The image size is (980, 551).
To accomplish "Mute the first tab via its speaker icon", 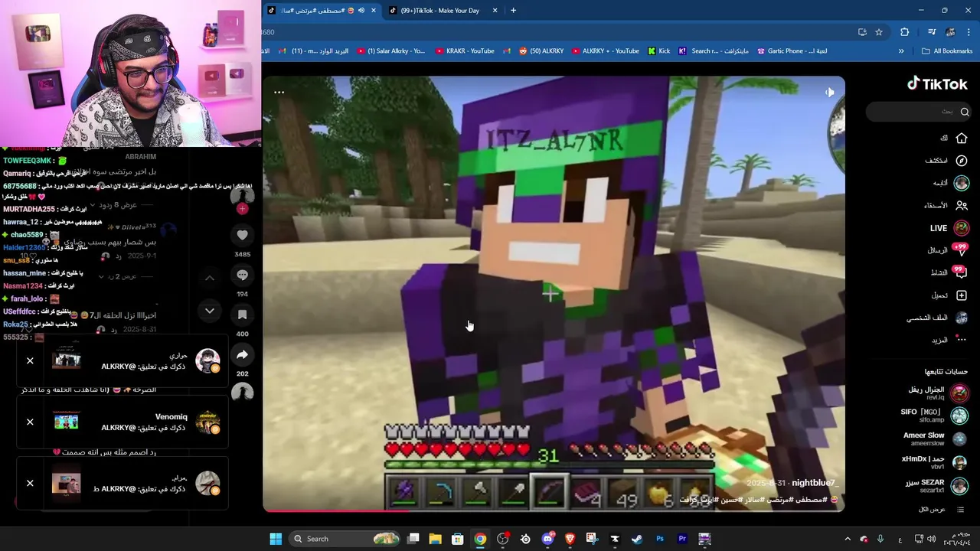I will (361, 11).
